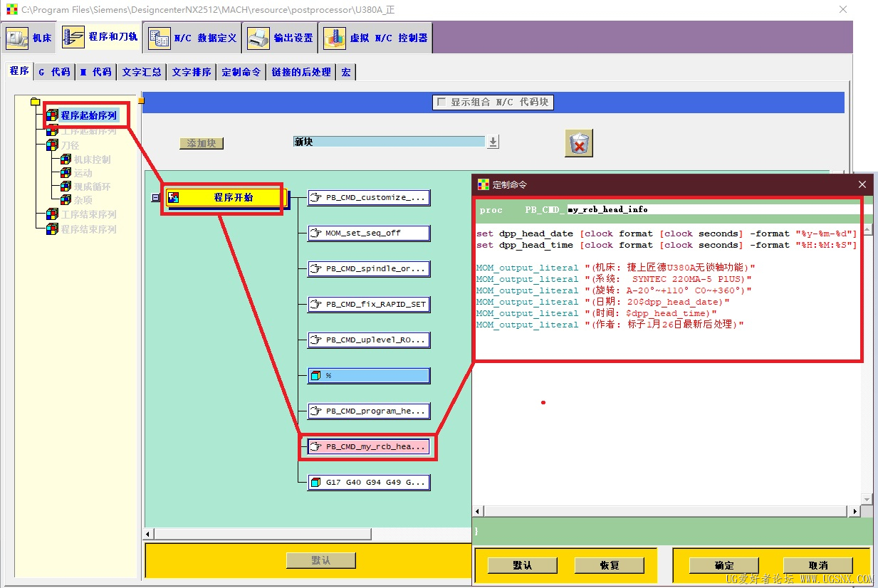Viewport: 878px width, 588px height.
Task: Open the 文字汇总 sub-tab
Action: tap(141, 72)
